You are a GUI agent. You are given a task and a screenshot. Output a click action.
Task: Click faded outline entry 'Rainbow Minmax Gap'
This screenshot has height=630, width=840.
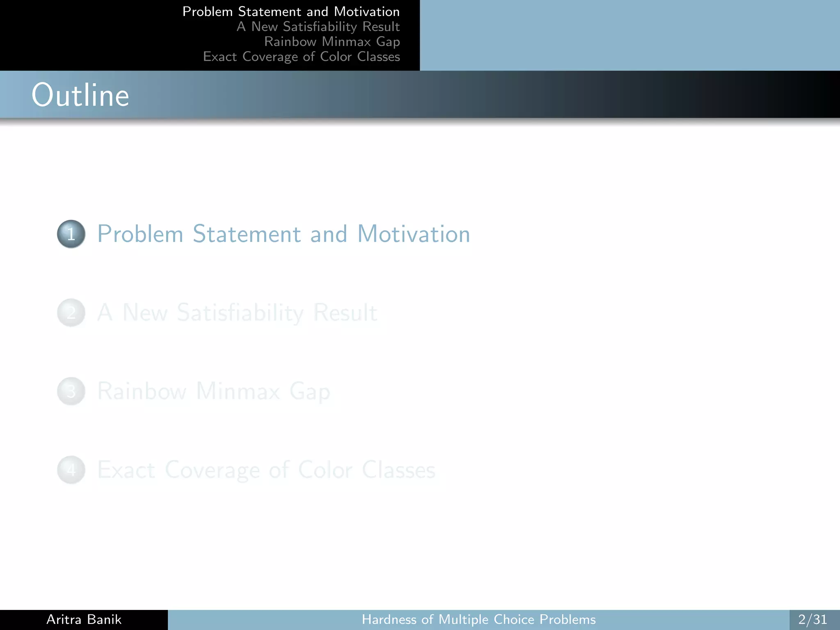pos(214,391)
